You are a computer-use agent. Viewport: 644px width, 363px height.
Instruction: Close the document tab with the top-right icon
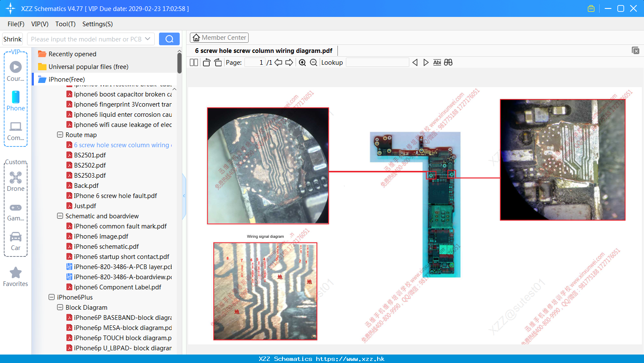pos(636,50)
